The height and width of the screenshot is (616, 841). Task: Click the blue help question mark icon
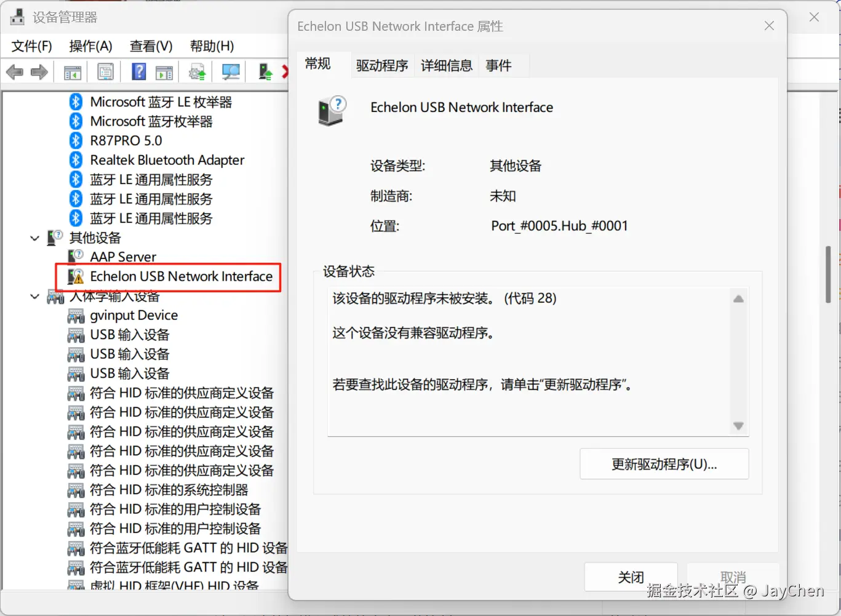(139, 72)
